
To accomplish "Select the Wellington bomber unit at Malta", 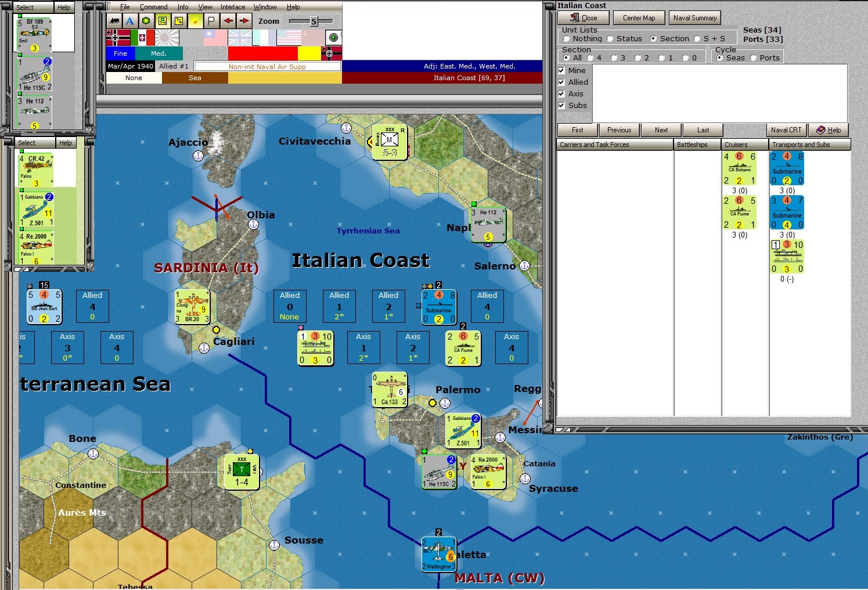I will (x=439, y=554).
